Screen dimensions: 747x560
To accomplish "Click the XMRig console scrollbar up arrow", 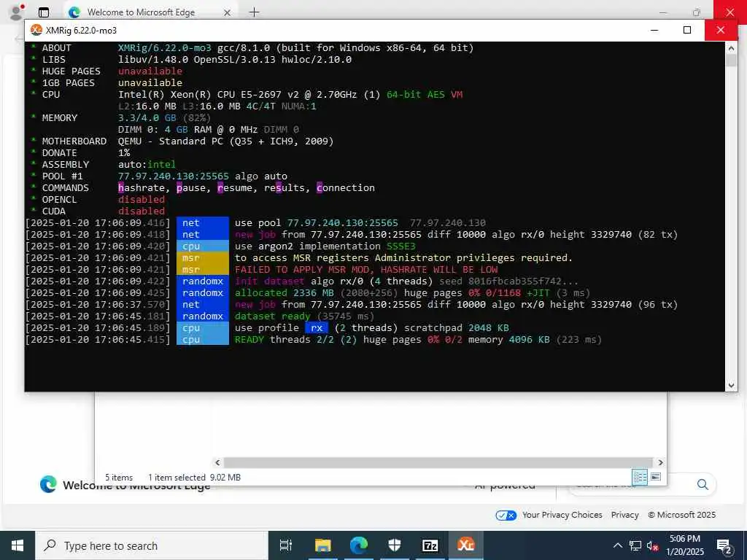I will click(x=731, y=47).
